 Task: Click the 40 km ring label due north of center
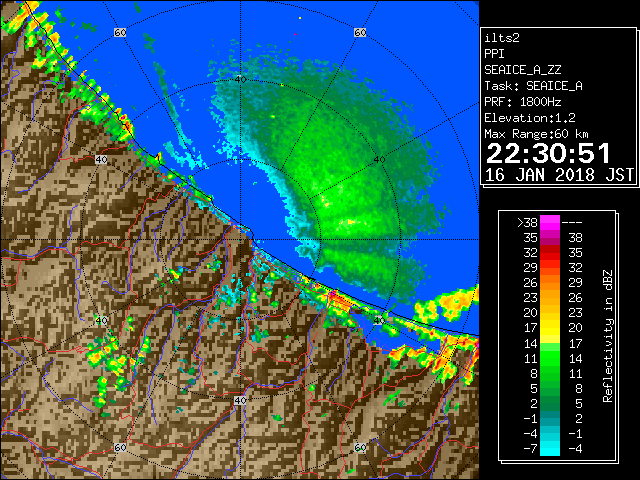point(240,80)
